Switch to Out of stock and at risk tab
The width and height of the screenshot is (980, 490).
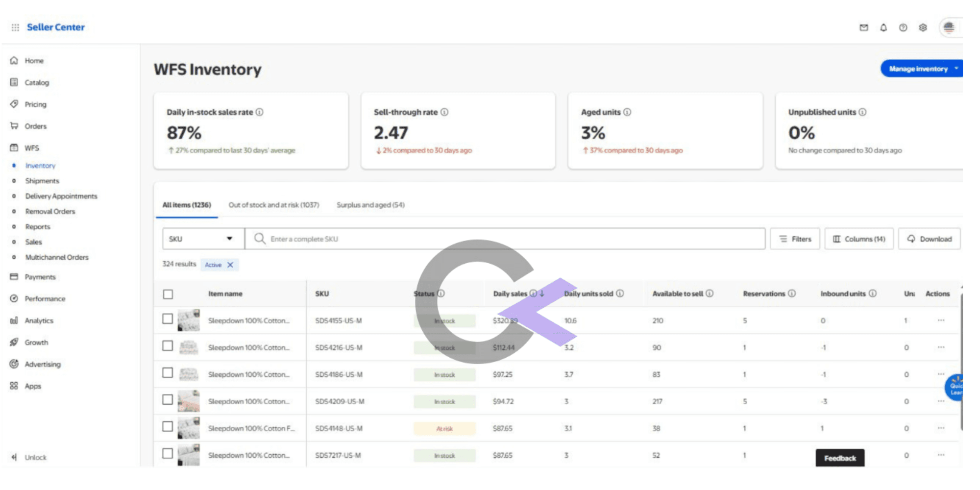click(274, 205)
